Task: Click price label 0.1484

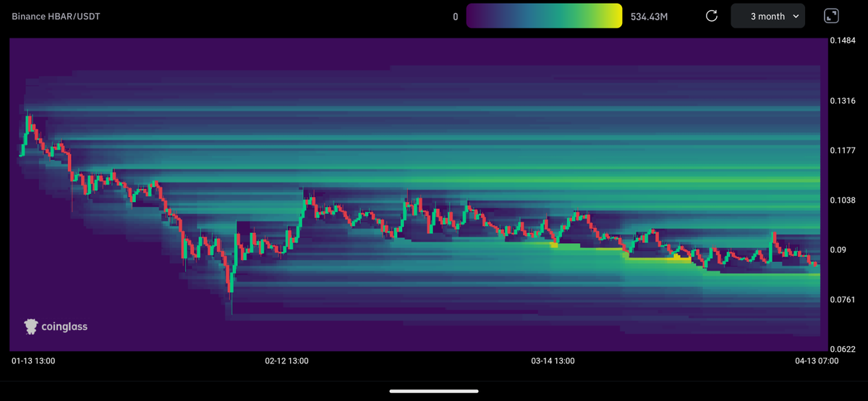Action: [843, 41]
